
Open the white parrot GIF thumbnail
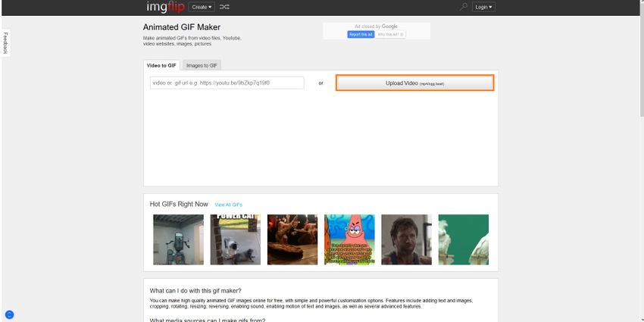(x=464, y=239)
